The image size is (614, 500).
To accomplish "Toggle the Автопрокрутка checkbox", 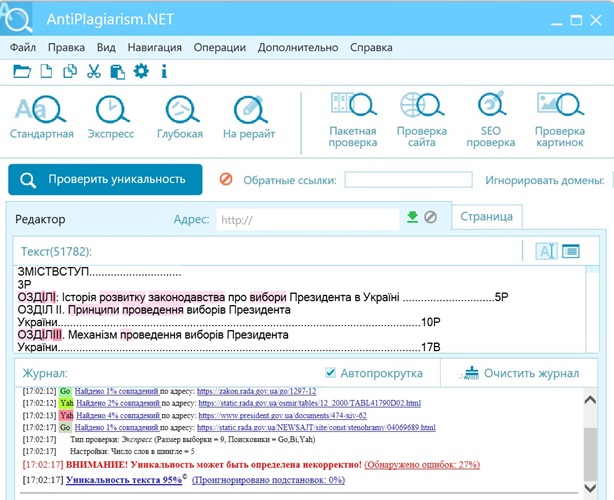I will [x=330, y=373].
